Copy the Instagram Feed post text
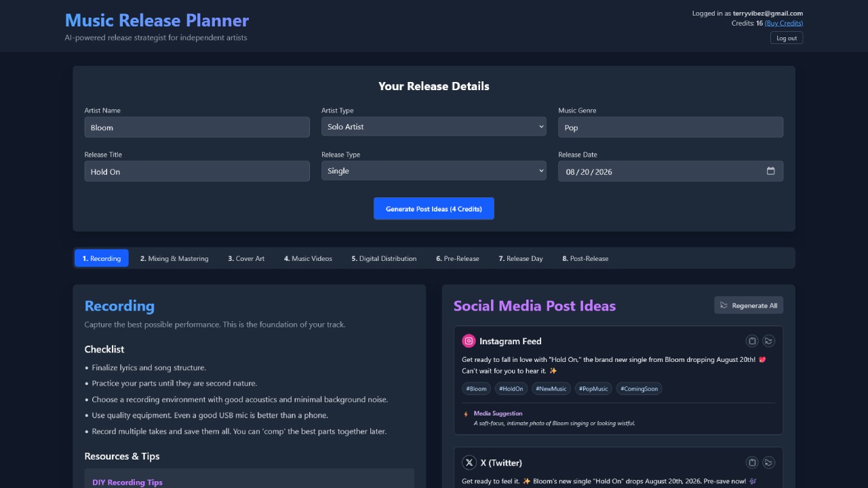 tap(751, 341)
